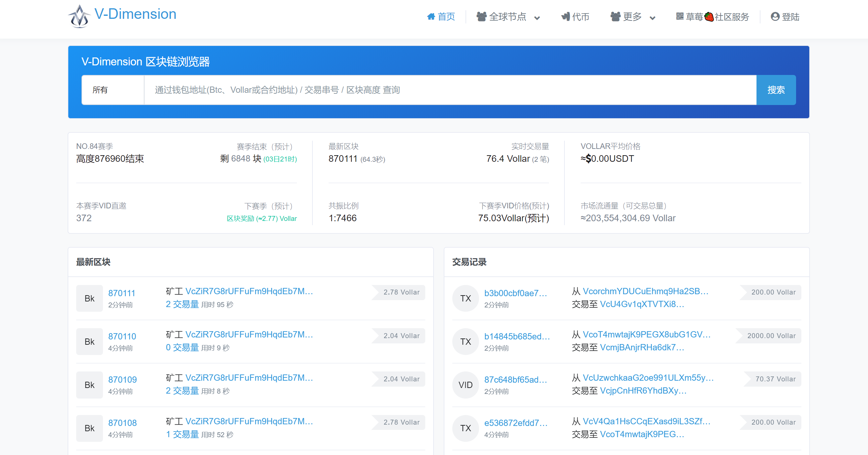Click the Bk badge for block 870108

coord(89,428)
